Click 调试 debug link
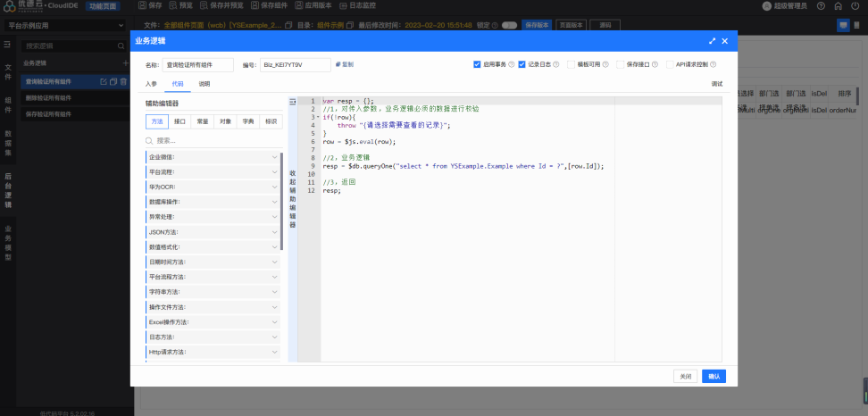Image resolution: width=868 pixels, height=416 pixels. tap(717, 84)
